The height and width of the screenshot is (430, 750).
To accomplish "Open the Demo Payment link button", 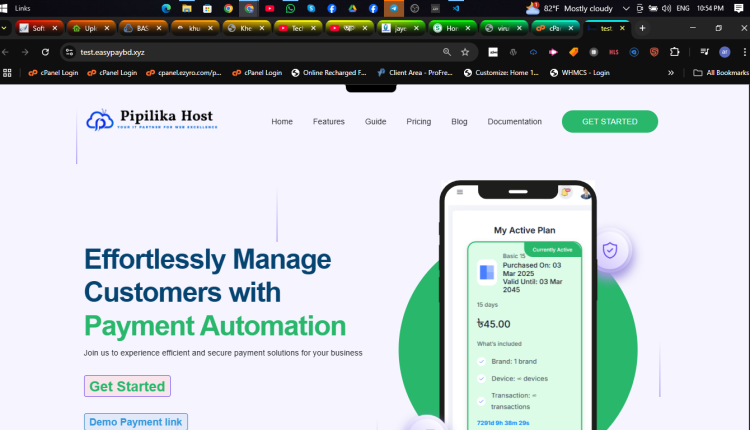I will pos(136,422).
